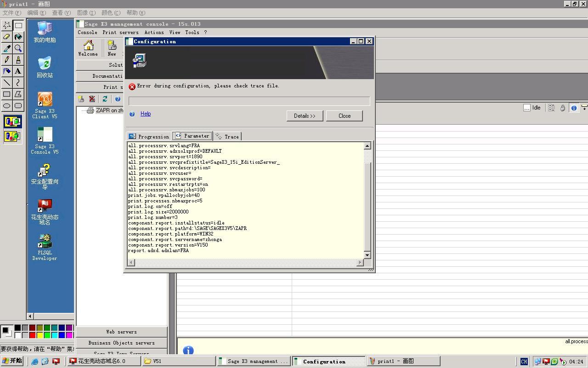Expand the Business Objects servers section
This screenshot has width=588, height=368.
click(121, 343)
